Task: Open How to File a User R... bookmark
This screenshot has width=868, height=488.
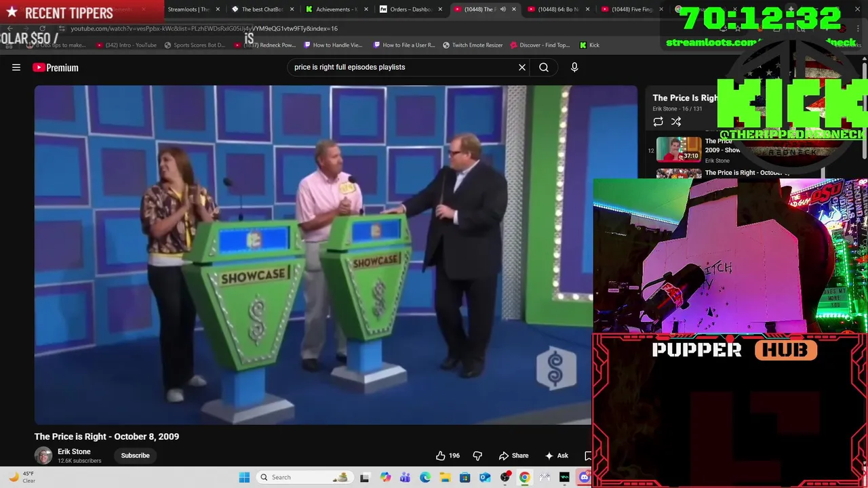Action: click(403, 45)
